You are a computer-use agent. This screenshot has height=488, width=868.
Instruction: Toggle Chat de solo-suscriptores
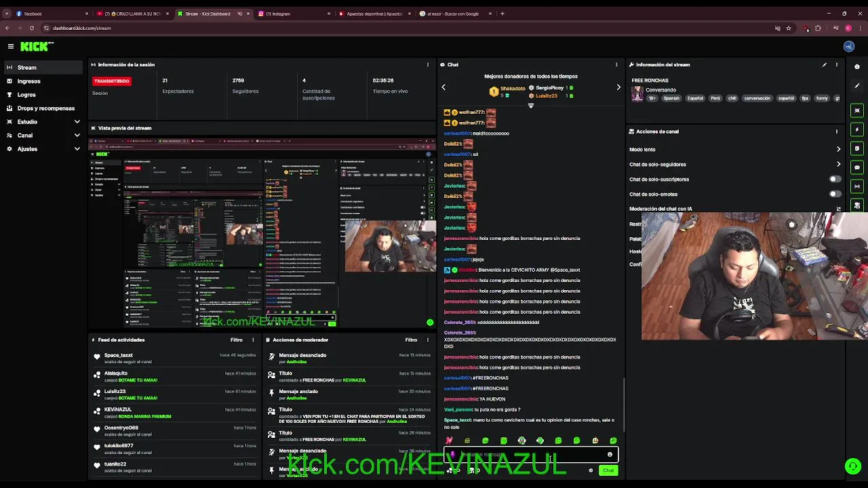[x=835, y=179]
